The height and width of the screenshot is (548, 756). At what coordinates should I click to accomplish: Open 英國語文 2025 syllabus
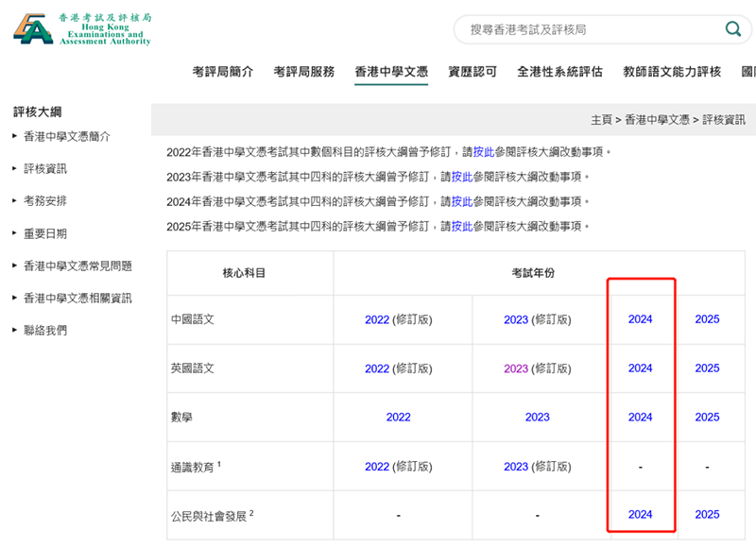(x=707, y=368)
